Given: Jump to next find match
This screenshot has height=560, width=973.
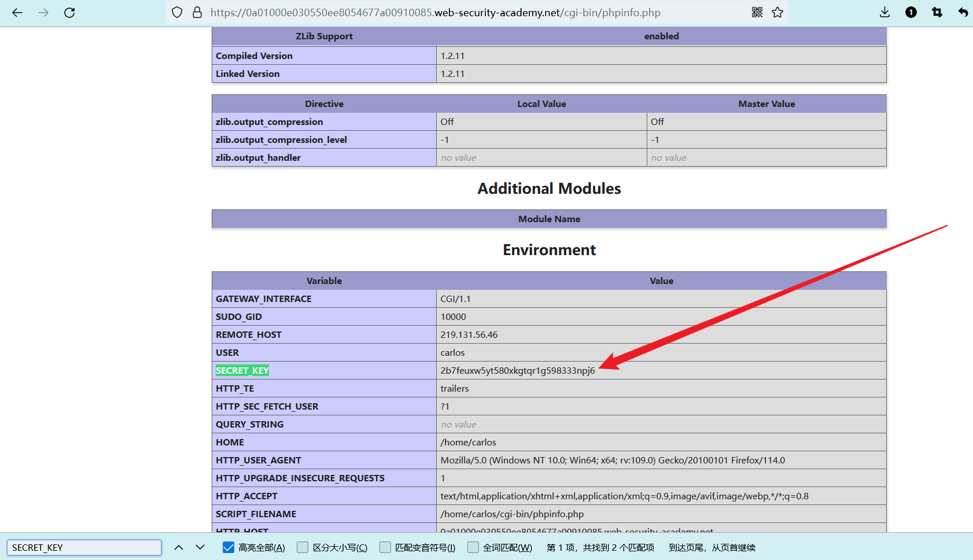Looking at the screenshot, I should pos(200,547).
